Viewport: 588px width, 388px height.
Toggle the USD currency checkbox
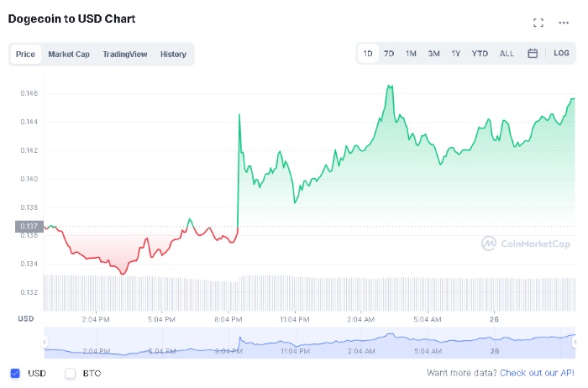[x=15, y=372]
